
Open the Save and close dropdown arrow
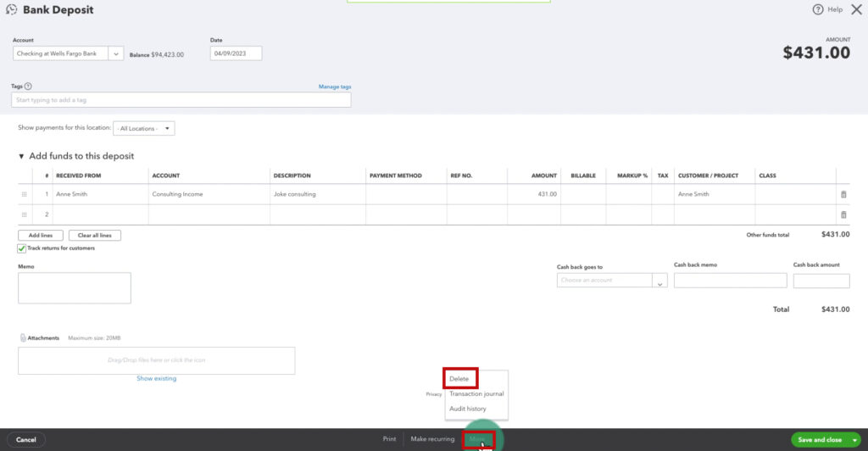854,440
